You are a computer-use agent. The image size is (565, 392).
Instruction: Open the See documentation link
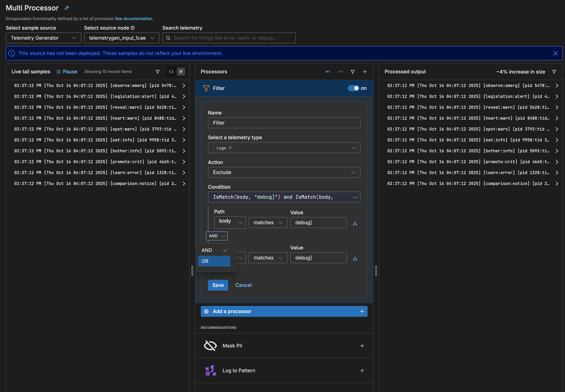pos(134,19)
